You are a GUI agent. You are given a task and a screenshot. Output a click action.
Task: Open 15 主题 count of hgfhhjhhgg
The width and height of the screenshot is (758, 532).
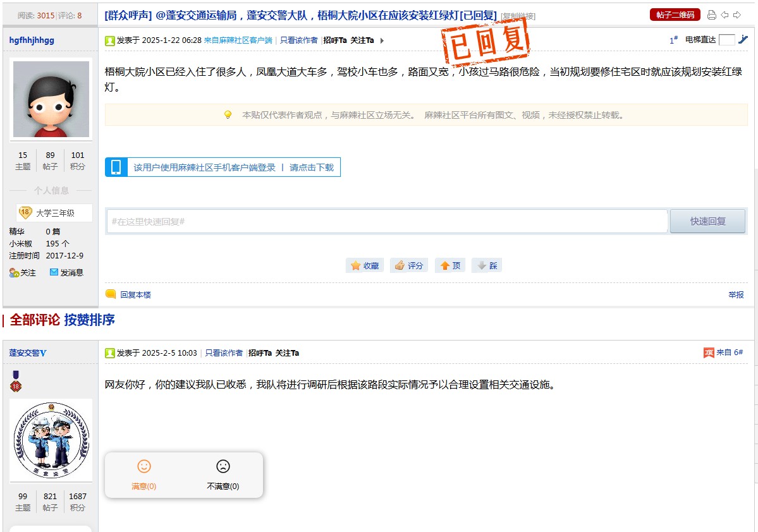(23, 160)
